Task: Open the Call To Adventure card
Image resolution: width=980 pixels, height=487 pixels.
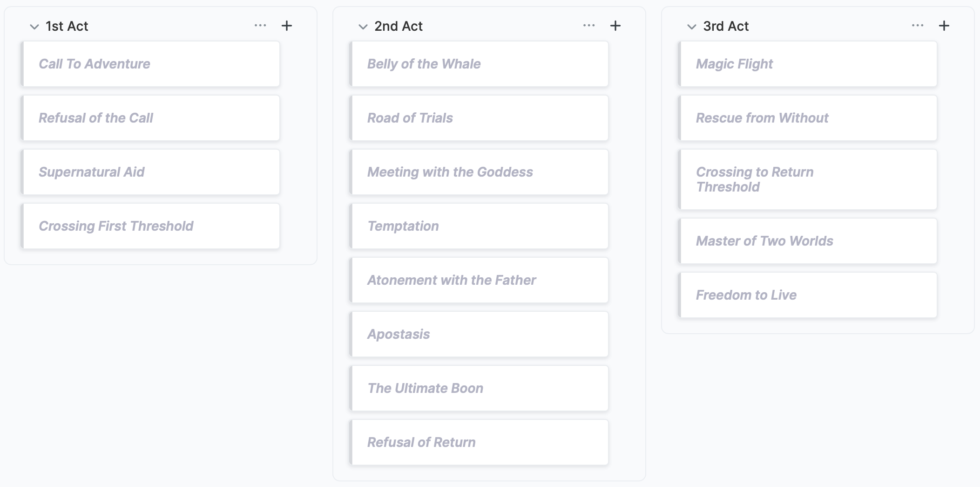Action: point(151,64)
